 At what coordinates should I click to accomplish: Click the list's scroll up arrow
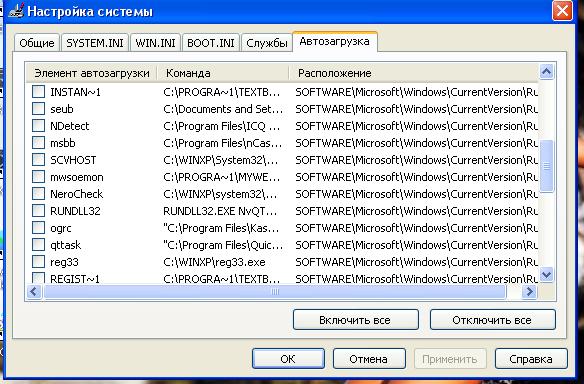[546, 72]
